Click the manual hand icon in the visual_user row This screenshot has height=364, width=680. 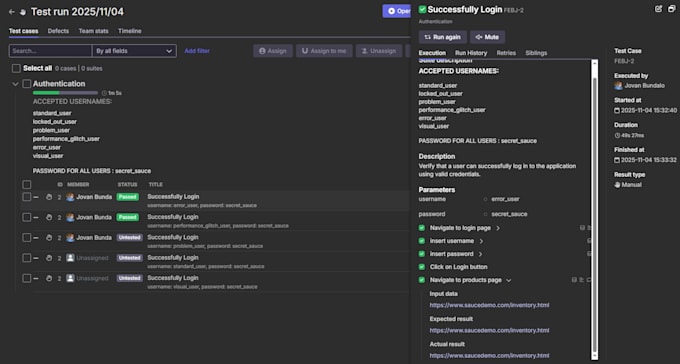pyautogui.click(x=49, y=279)
